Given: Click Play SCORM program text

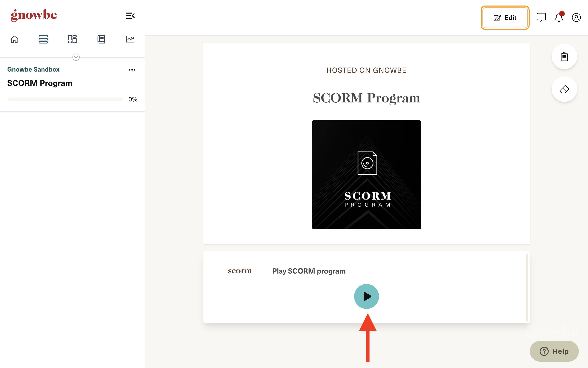Looking at the screenshot, I should point(309,271).
